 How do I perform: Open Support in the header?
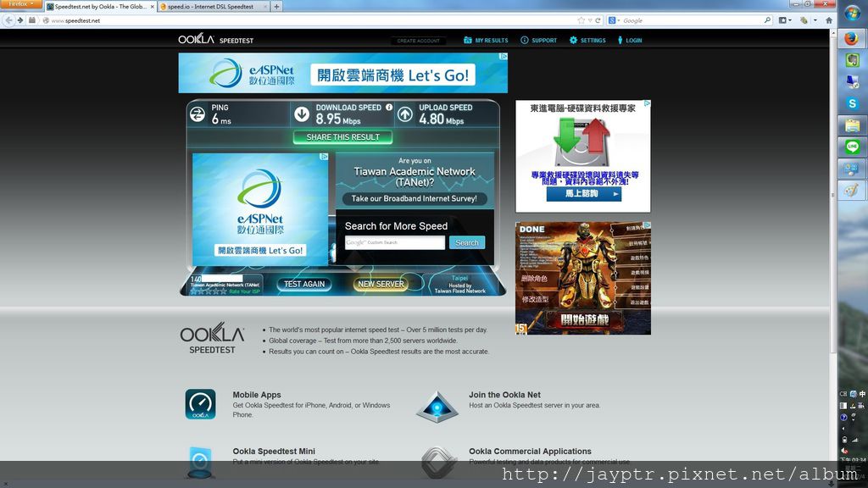pyautogui.click(x=538, y=41)
